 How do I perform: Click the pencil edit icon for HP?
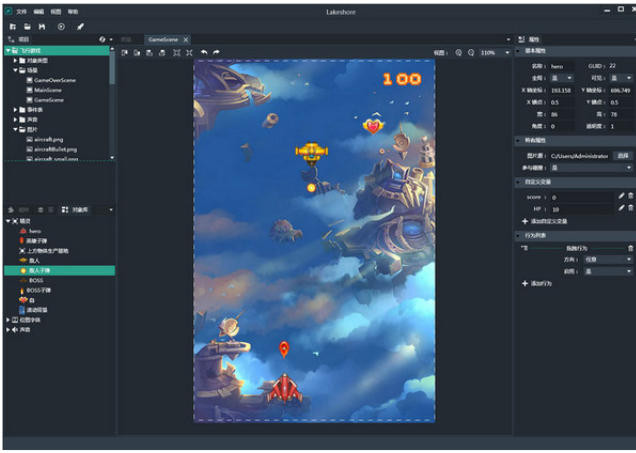[x=621, y=208]
